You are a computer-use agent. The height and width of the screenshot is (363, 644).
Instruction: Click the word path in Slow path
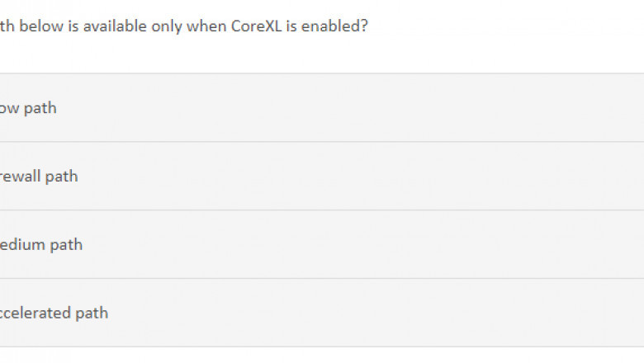pyautogui.click(x=40, y=109)
